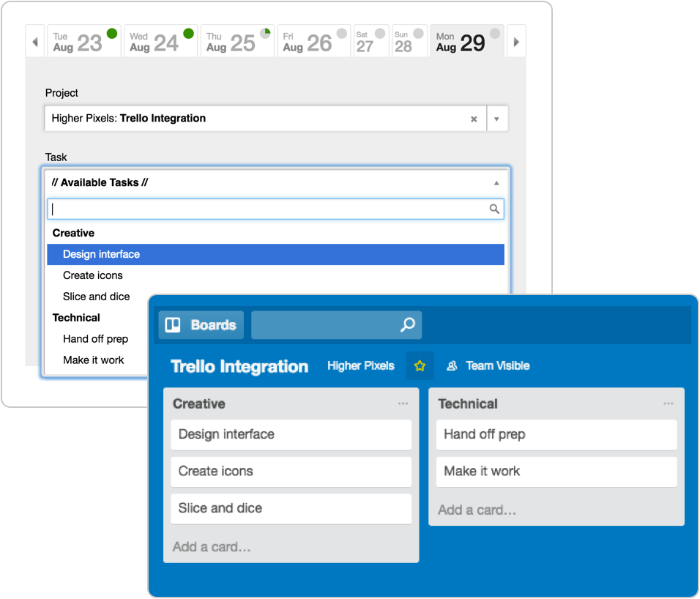Collapse the Available Tasks dropdown
This screenshot has height=599, width=700.
pyautogui.click(x=496, y=182)
